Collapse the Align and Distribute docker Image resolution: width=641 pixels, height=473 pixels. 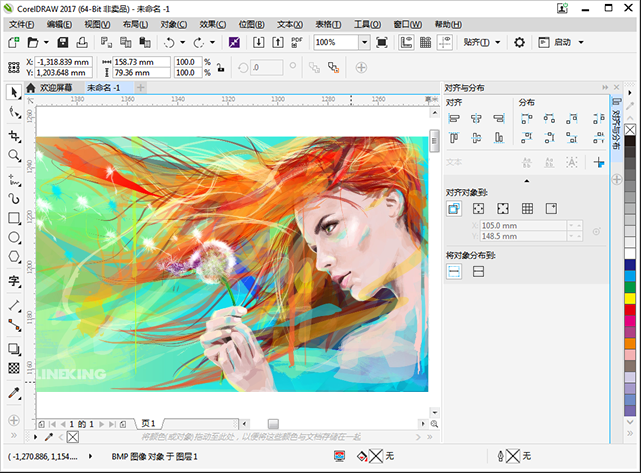[x=605, y=87]
